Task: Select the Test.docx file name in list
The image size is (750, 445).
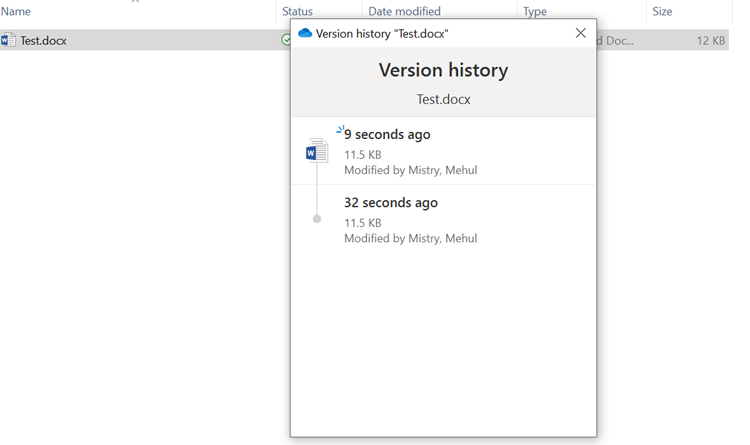Action: (x=44, y=41)
